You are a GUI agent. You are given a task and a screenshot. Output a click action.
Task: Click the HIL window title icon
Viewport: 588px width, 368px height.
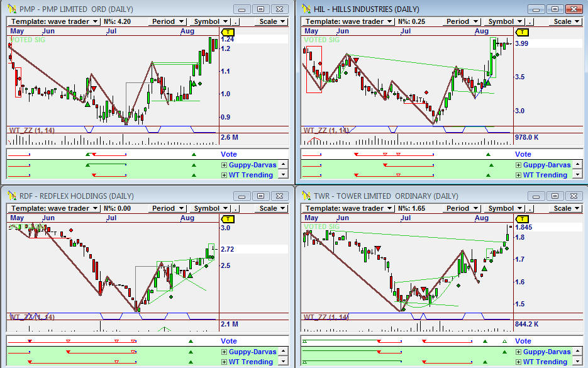tap(306, 8)
